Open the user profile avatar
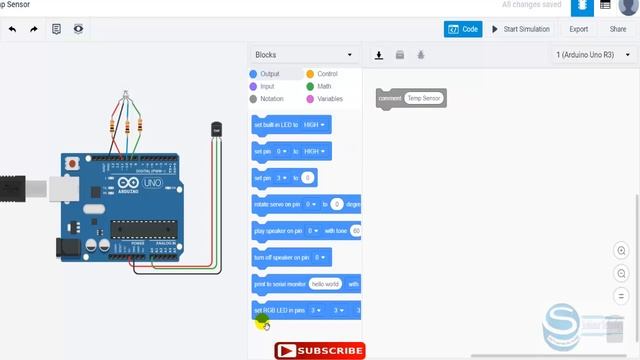Viewport: 640px width, 360px height. pos(628,6)
